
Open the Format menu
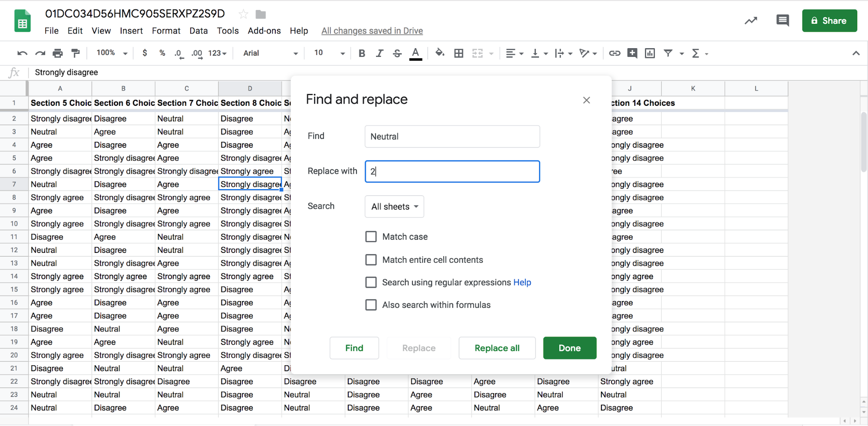coord(166,31)
